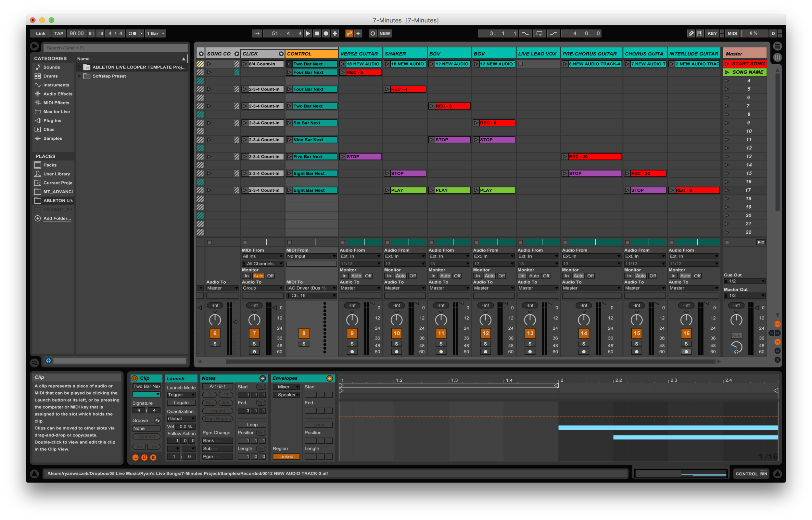The height and width of the screenshot is (520, 812).
Task: Open the IAC Driver (Bus 1) dropdown
Action: [x=311, y=288]
